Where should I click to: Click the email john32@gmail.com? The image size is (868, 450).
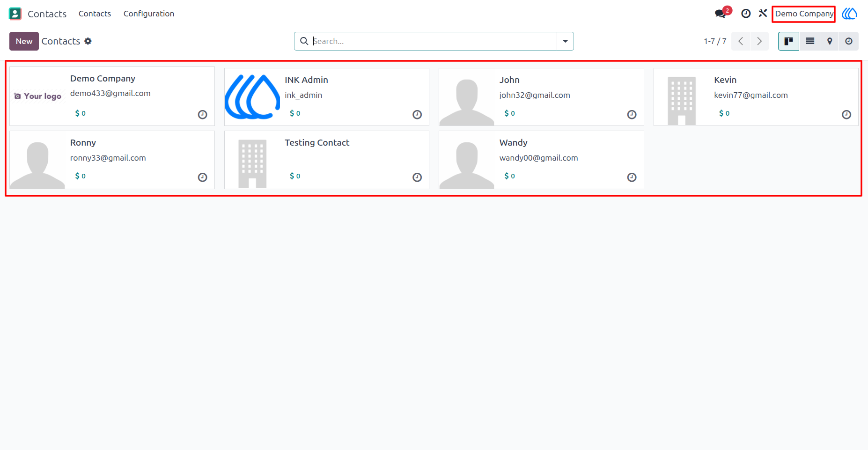535,95
